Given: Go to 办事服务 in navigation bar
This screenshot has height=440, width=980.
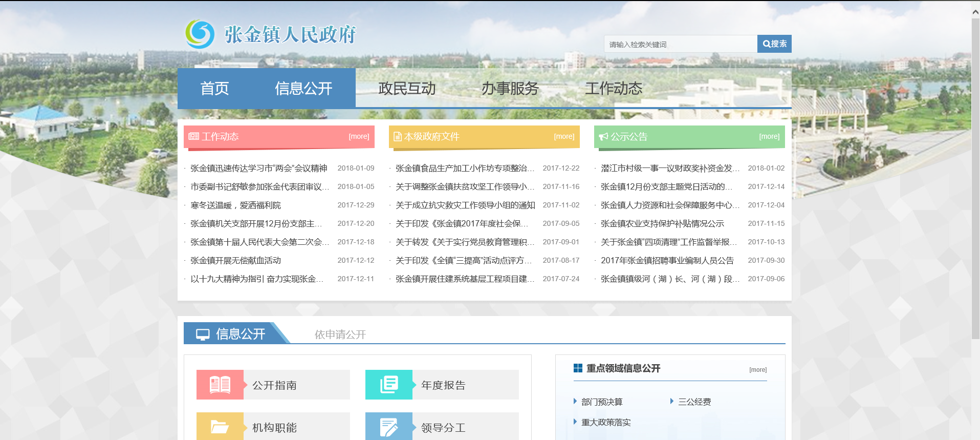Looking at the screenshot, I should [510, 89].
